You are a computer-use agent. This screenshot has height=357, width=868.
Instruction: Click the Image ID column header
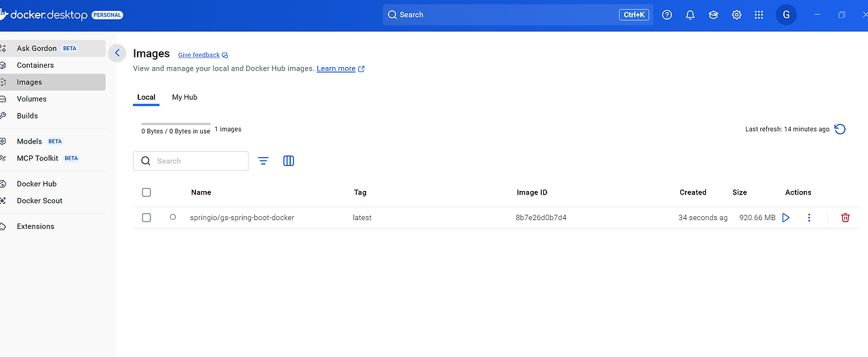pyautogui.click(x=532, y=192)
